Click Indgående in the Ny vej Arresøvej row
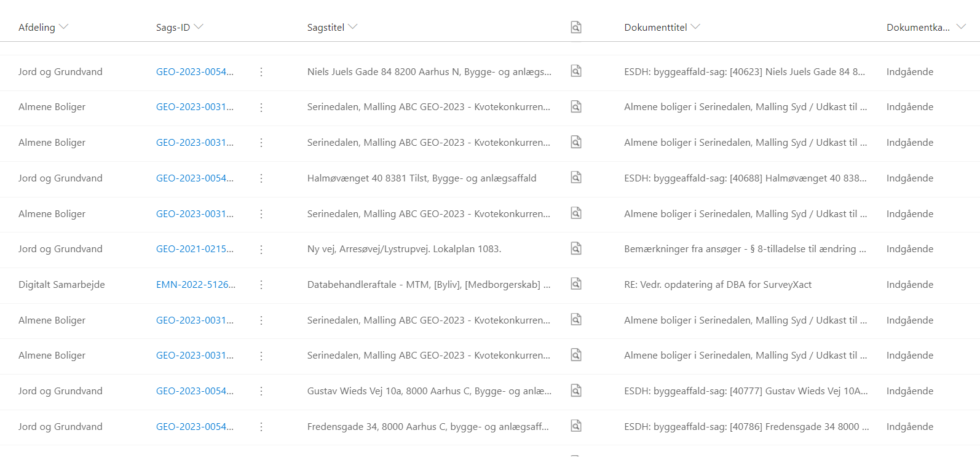The width and height of the screenshot is (980, 457). pos(910,249)
